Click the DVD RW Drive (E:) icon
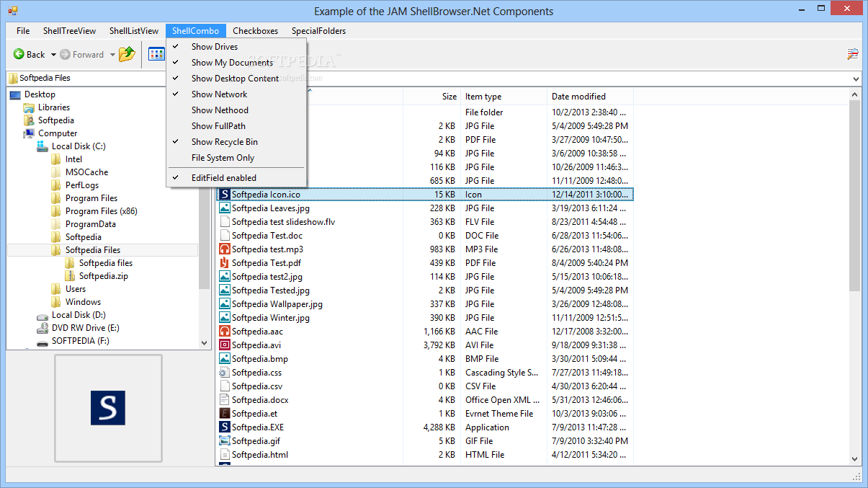868x488 pixels. point(42,328)
